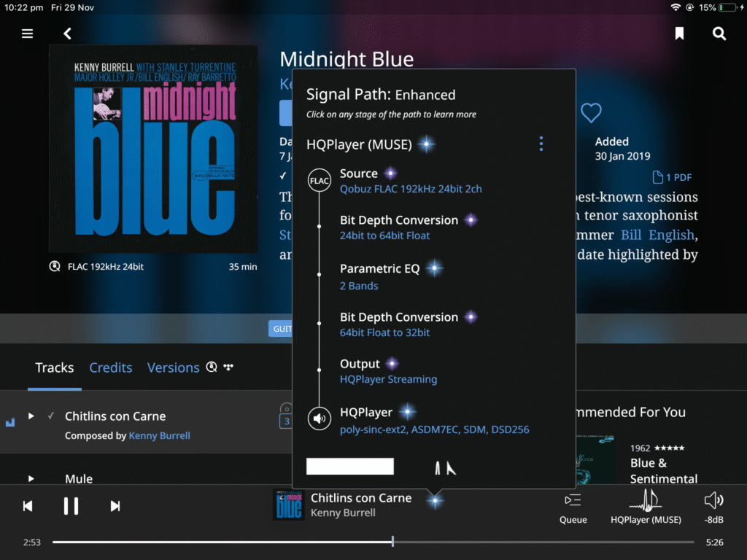This screenshot has height=560, width=747.
Task: Open the Signal Path three-dot options menu
Action: coord(541,144)
